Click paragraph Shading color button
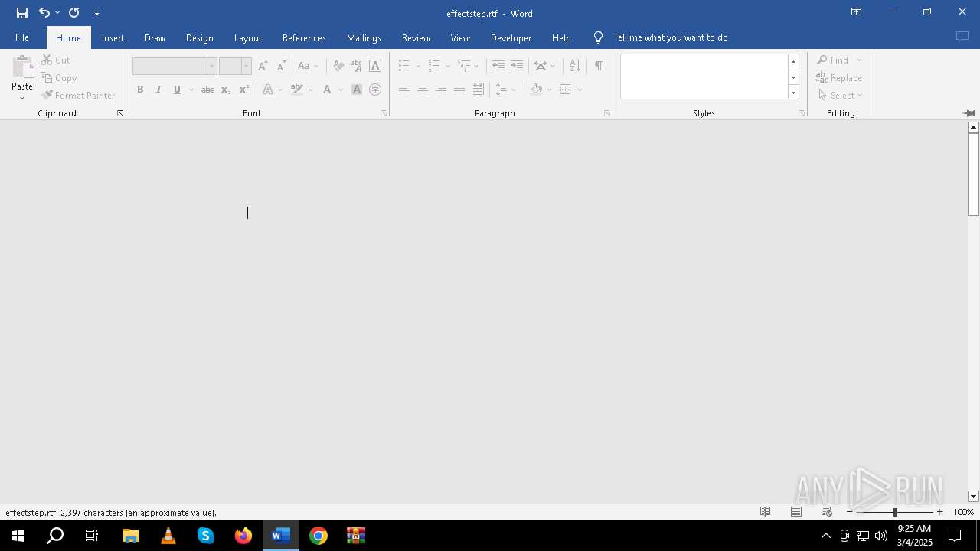The width and height of the screenshot is (980, 551). (536, 90)
